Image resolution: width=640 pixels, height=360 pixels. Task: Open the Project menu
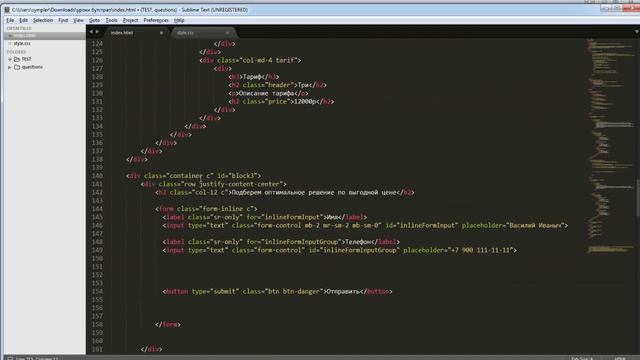tap(131, 20)
